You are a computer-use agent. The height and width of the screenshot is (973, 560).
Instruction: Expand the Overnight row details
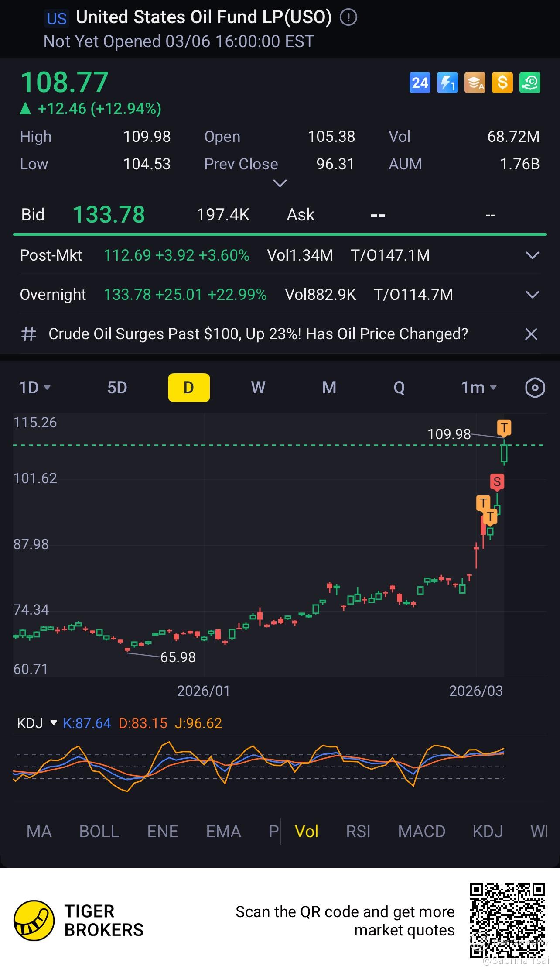tap(533, 295)
